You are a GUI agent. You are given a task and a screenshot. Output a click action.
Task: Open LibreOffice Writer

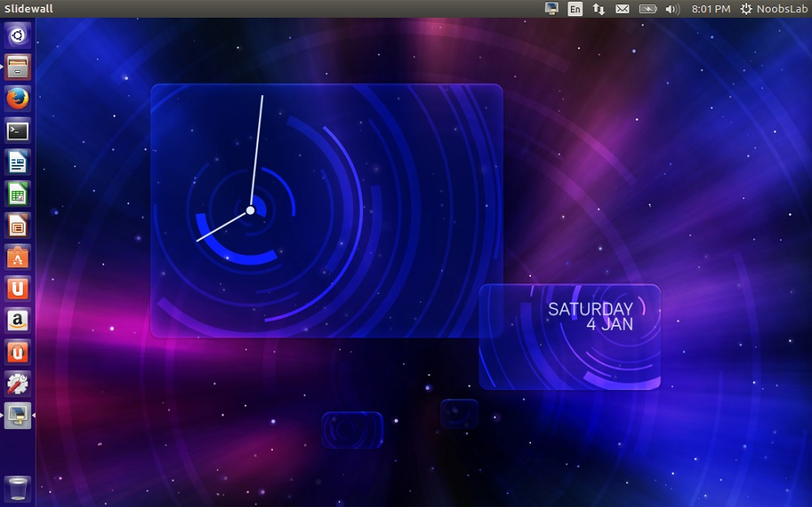(18, 162)
